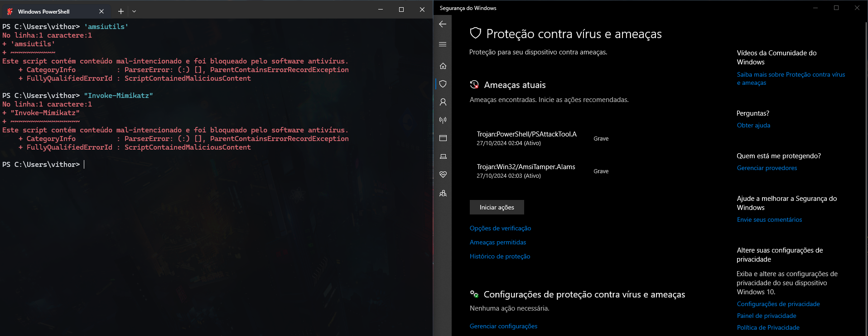Click Gerenciar provedores link
This screenshot has width=868, height=336.
coord(767,168)
